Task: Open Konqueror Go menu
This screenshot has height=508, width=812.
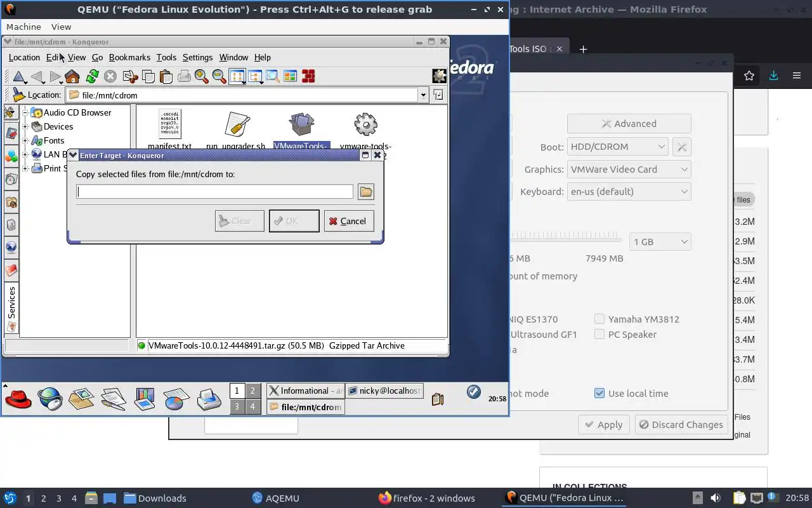Action: [97, 57]
